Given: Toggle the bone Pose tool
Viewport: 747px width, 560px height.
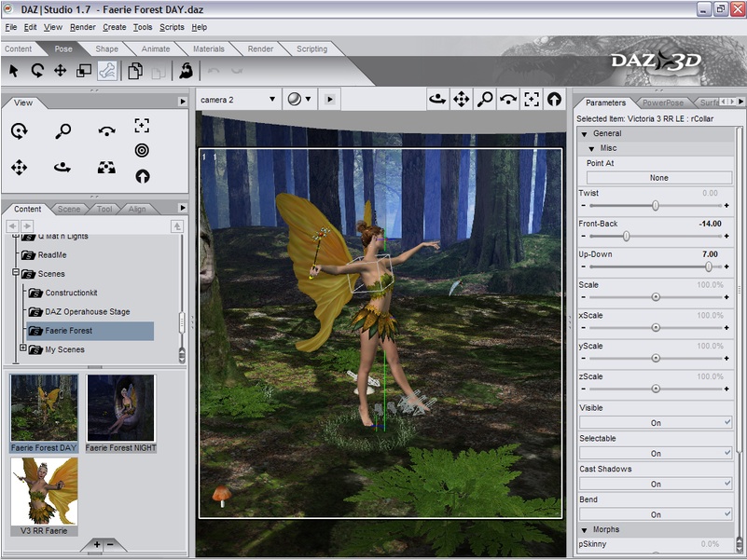Looking at the screenshot, I should point(107,71).
